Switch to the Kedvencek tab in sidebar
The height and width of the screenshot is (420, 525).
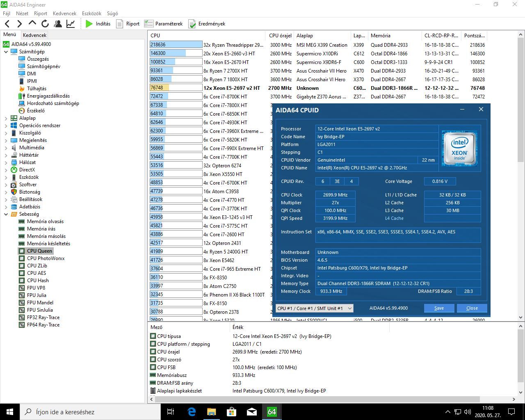(35, 35)
